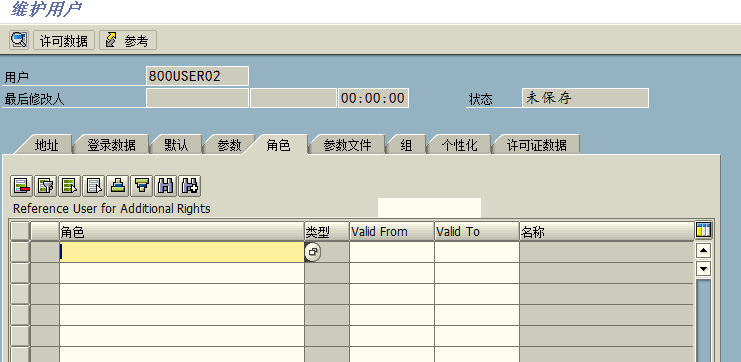Click the find binoculars icon

pos(166,186)
